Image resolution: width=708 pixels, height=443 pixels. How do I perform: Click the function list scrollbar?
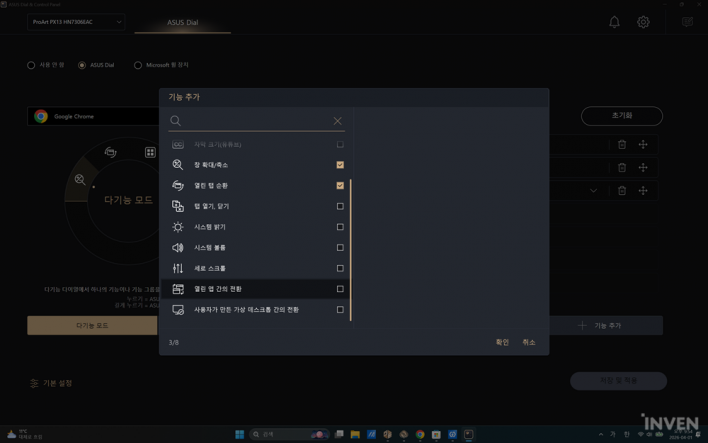(350, 250)
